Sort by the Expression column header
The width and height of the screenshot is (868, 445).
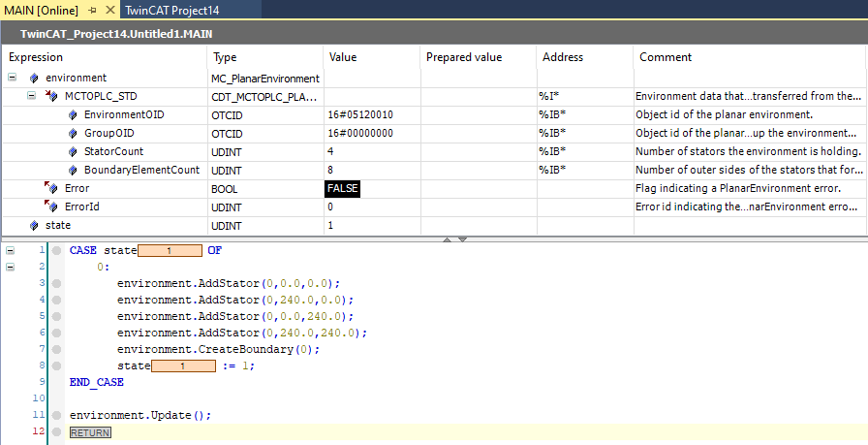(105, 57)
